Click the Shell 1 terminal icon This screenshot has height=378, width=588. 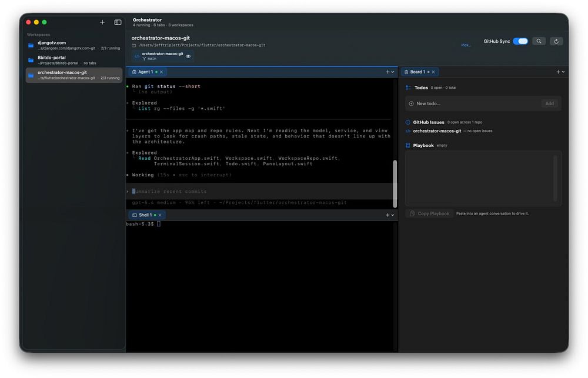(x=135, y=215)
